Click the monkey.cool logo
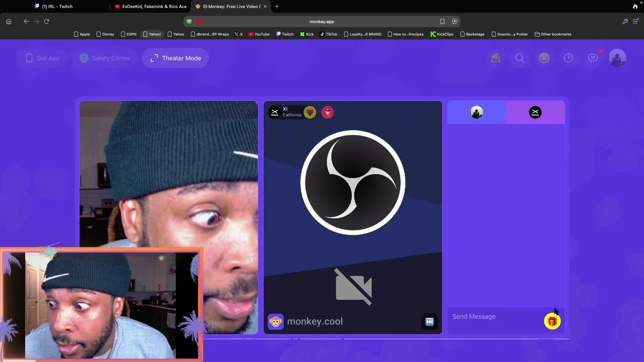 (x=305, y=321)
